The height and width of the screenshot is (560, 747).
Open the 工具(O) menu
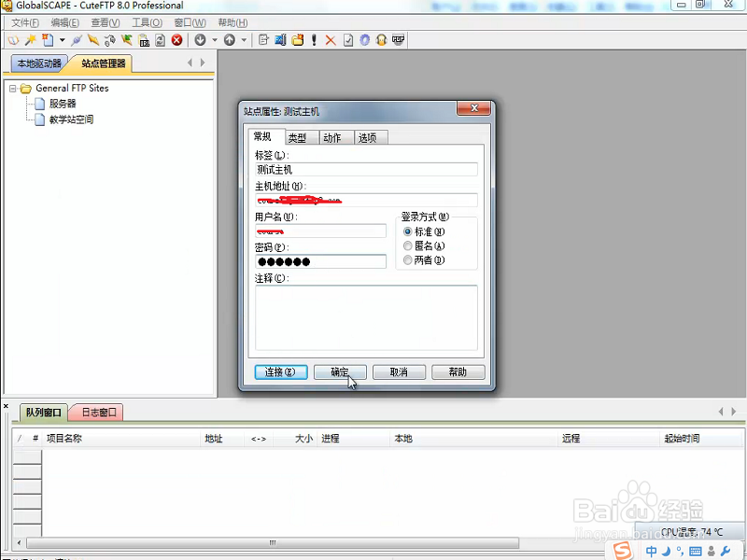[x=147, y=22]
